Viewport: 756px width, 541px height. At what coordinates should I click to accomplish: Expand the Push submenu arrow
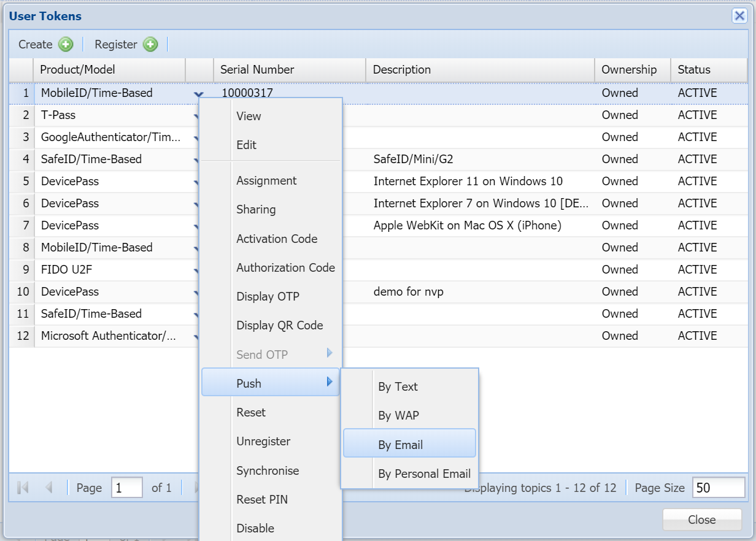click(330, 382)
